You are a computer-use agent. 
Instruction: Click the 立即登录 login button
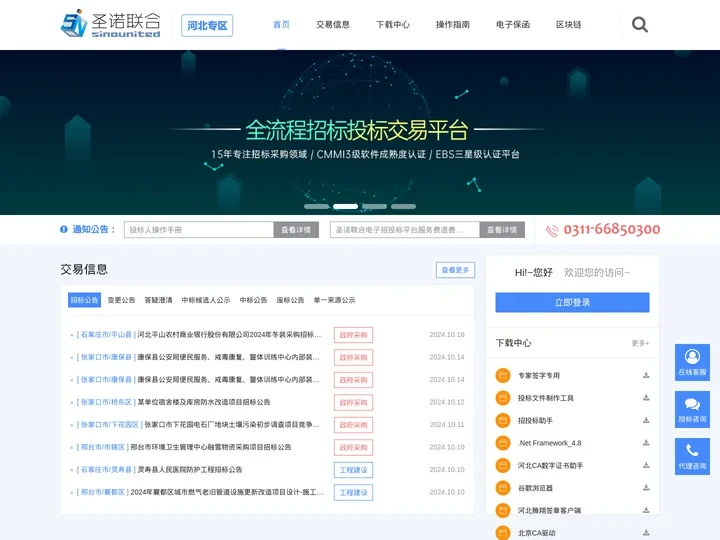pos(573,302)
